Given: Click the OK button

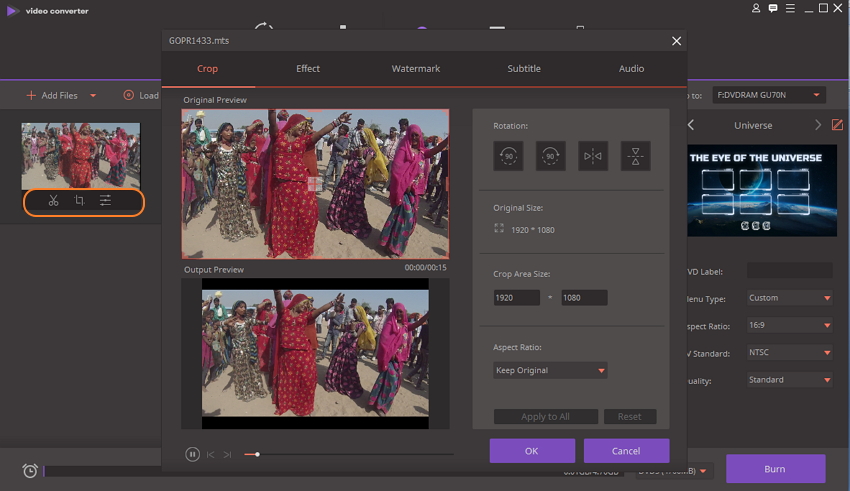Looking at the screenshot, I should point(532,451).
